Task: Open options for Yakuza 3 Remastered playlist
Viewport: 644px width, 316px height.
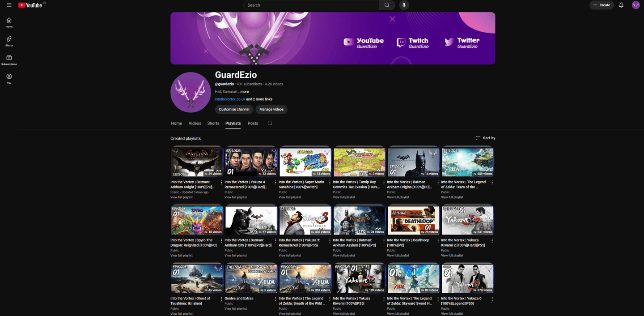Action: point(330,240)
